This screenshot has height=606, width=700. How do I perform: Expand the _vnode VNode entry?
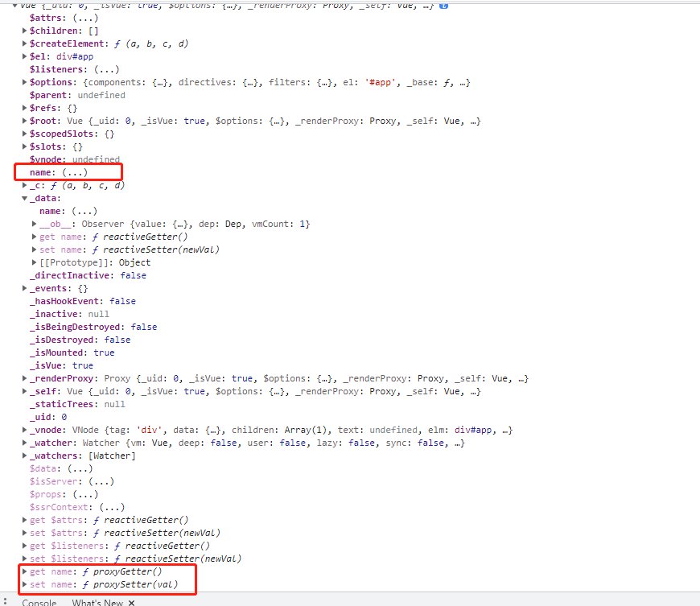[25, 430]
